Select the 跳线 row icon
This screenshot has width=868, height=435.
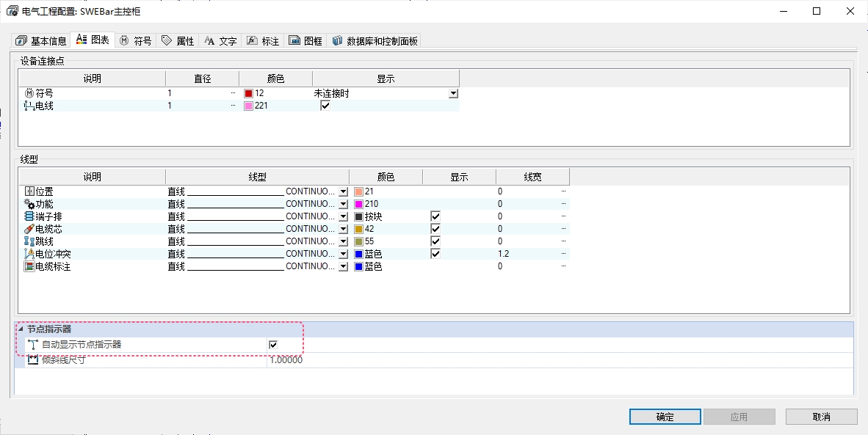coord(29,241)
